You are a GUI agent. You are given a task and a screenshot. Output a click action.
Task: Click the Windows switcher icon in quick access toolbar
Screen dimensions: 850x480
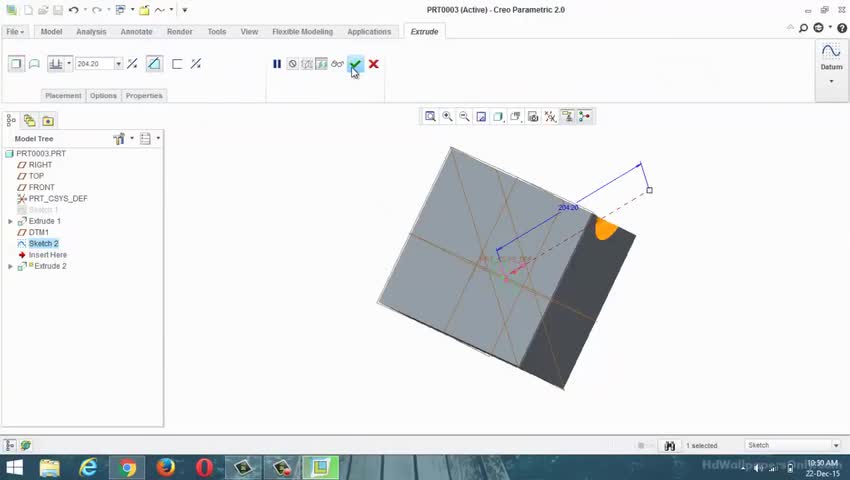(120, 10)
